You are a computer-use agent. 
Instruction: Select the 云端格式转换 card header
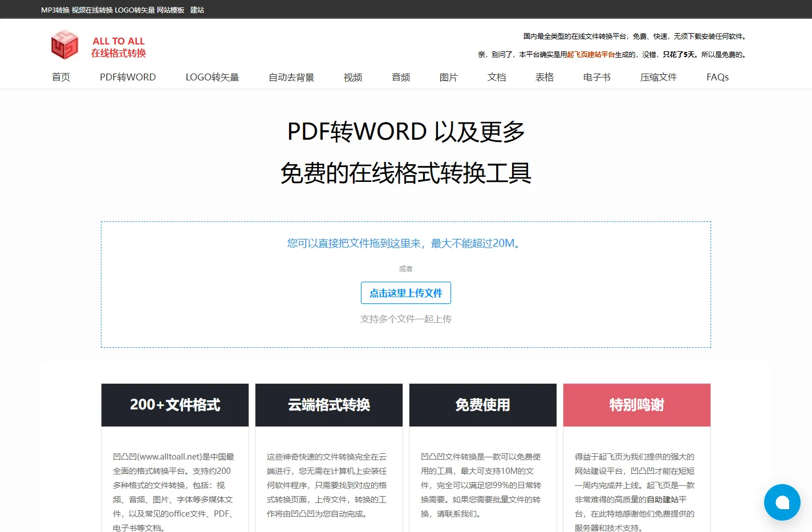point(329,405)
